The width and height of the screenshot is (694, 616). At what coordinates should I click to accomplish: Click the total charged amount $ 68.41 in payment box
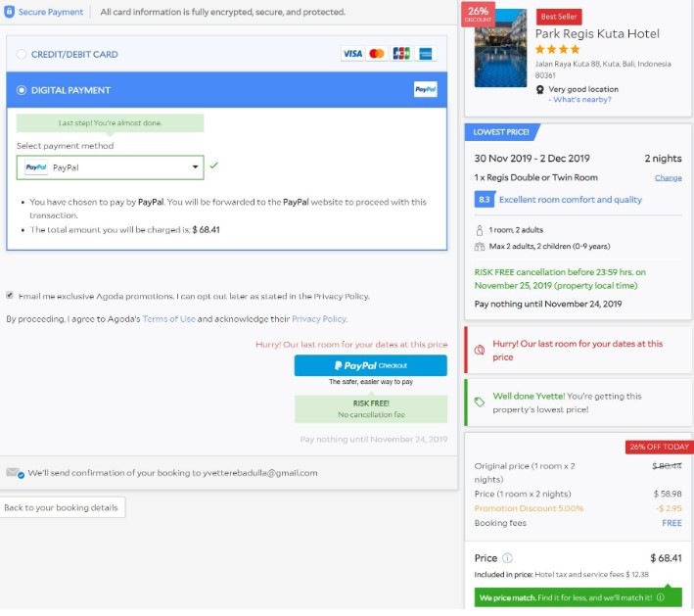[206, 230]
